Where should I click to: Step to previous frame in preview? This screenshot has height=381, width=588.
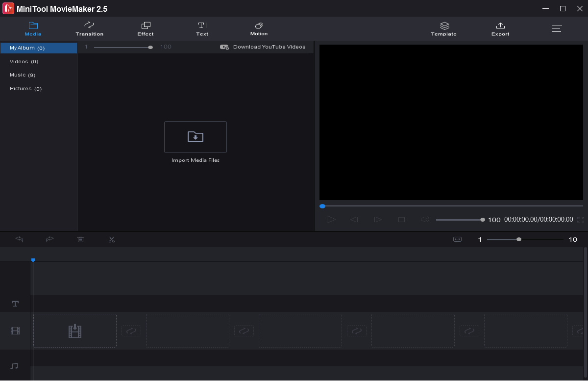point(354,220)
